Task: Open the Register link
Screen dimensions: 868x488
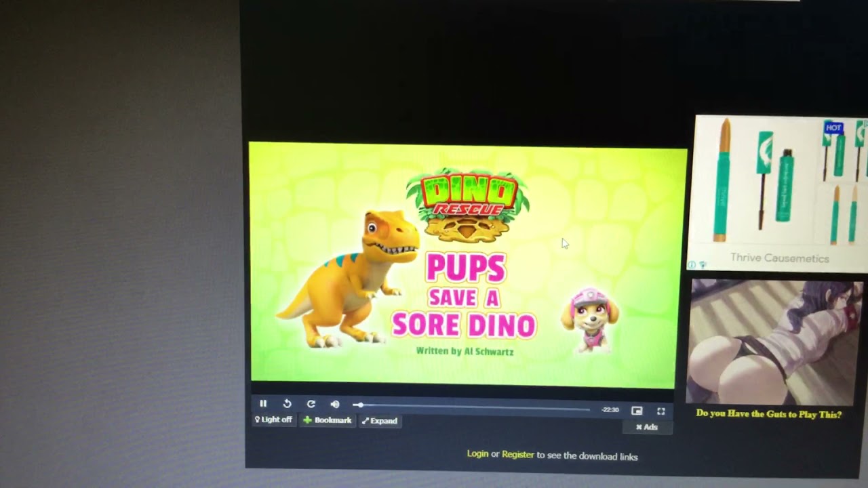Action: [518, 455]
